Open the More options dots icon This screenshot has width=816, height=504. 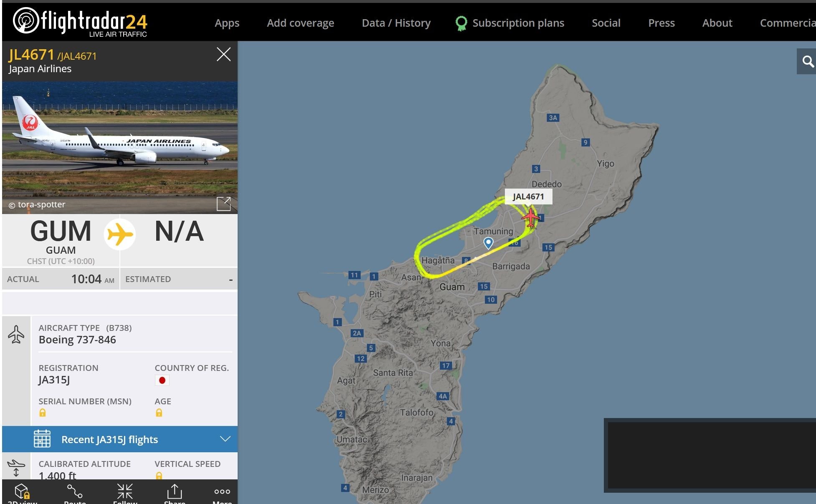(222, 492)
